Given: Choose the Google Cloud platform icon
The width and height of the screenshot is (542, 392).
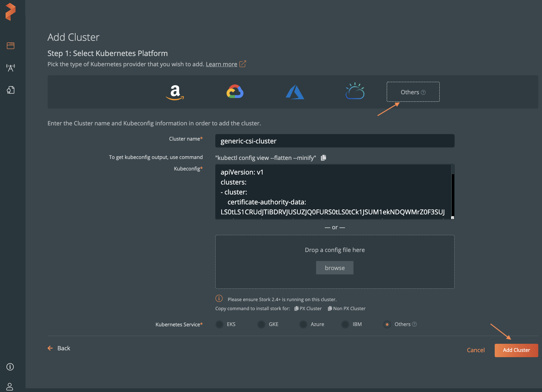Looking at the screenshot, I should pyautogui.click(x=235, y=92).
